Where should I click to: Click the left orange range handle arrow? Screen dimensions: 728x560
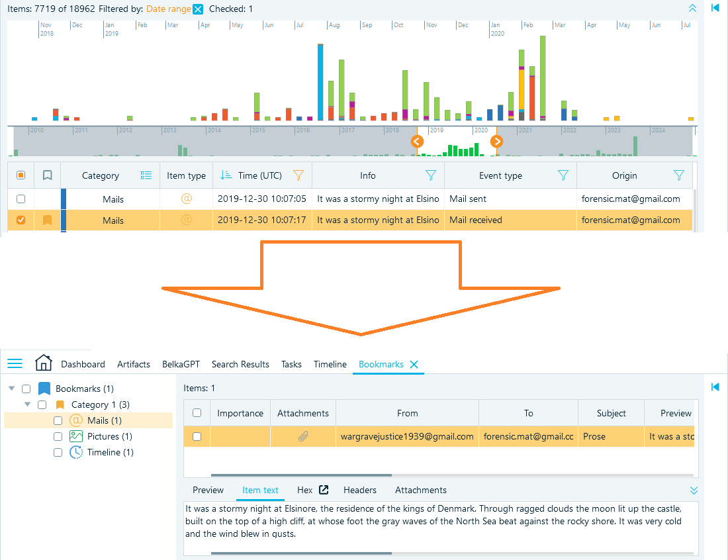tap(417, 141)
